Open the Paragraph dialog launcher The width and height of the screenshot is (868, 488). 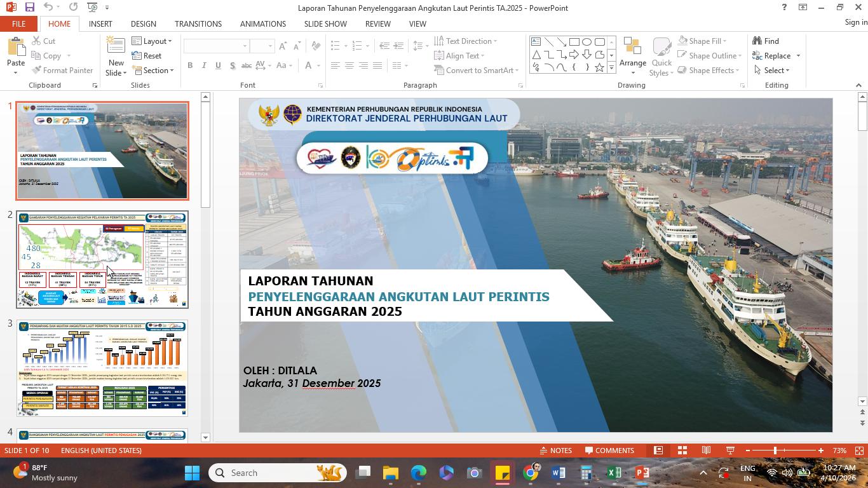(520, 85)
